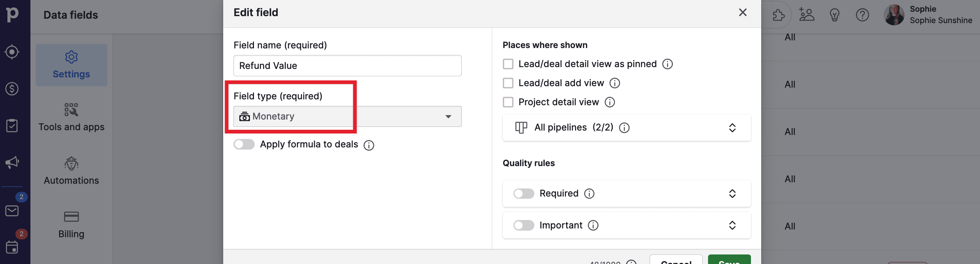Open the Automations settings section

pyautogui.click(x=71, y=170)
